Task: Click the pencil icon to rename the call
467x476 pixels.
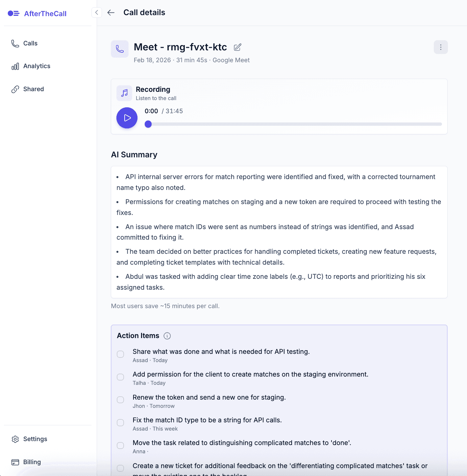Action: (237, 47)
